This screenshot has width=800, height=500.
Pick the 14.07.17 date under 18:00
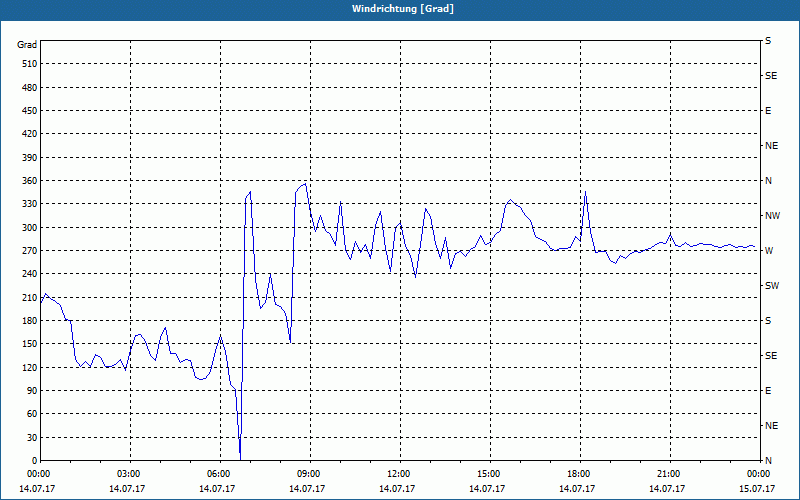[x=577, y=489]
